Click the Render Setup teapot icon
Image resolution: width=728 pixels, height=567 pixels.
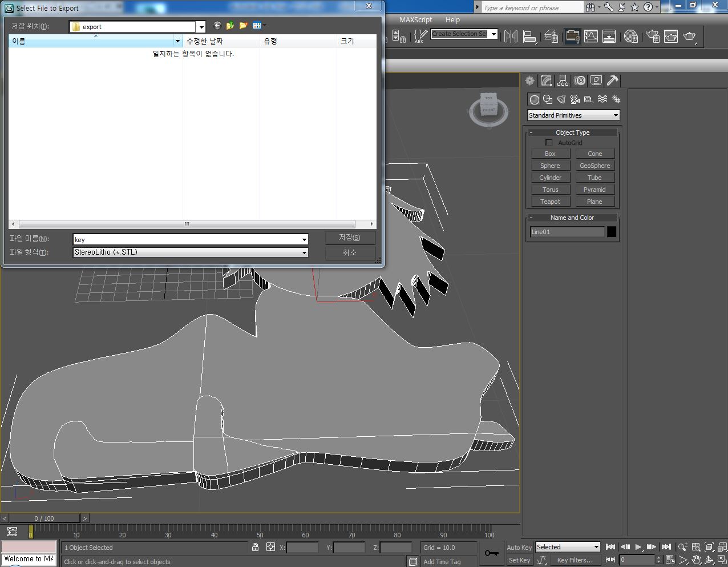tap(653, 37)
